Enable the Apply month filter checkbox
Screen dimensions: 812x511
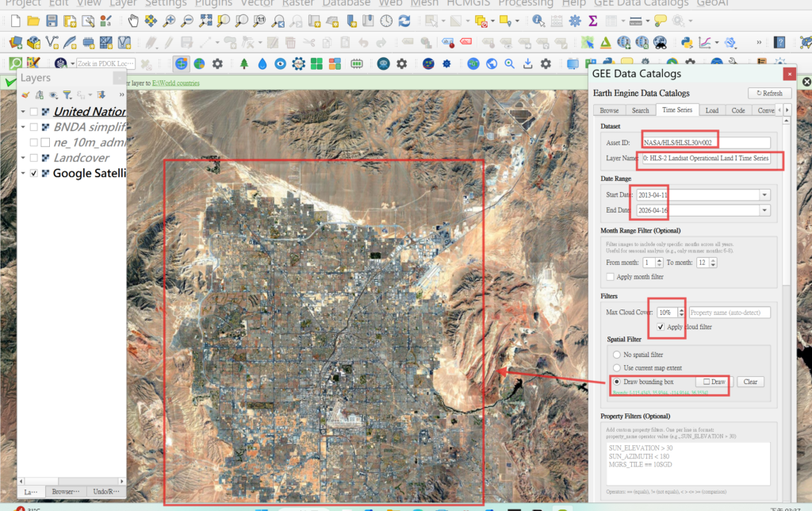pyautogui.click(x=611, y=277)
